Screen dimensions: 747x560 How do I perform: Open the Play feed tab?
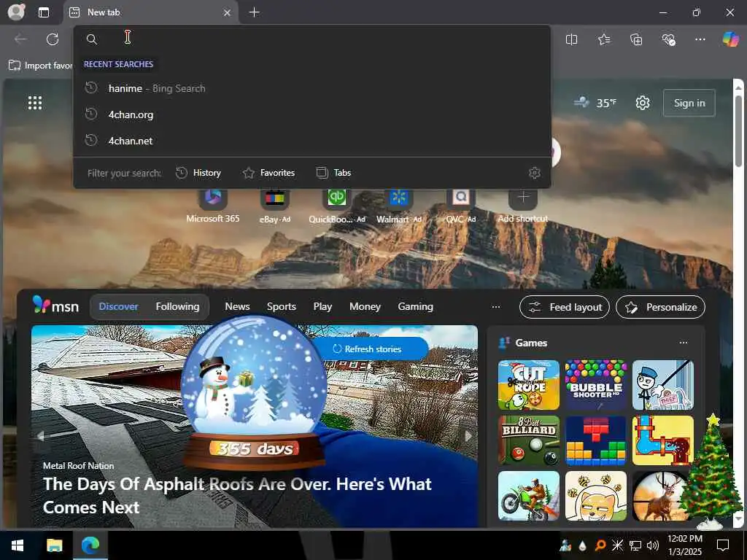[x=322, y=307]
